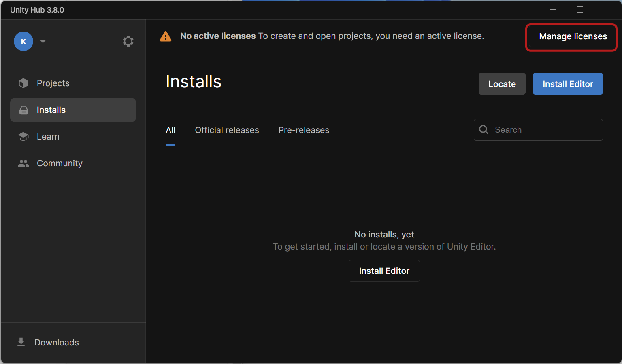Click the Locate button
Screen dimensions: 622x364
click(502, 84)
